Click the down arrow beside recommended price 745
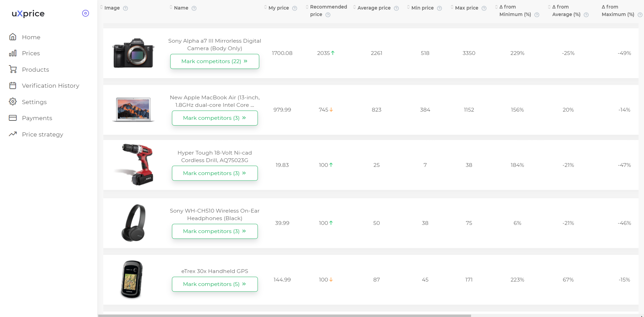Image resolution: width=644 pixels, height=317 pixels. [331, 110]
